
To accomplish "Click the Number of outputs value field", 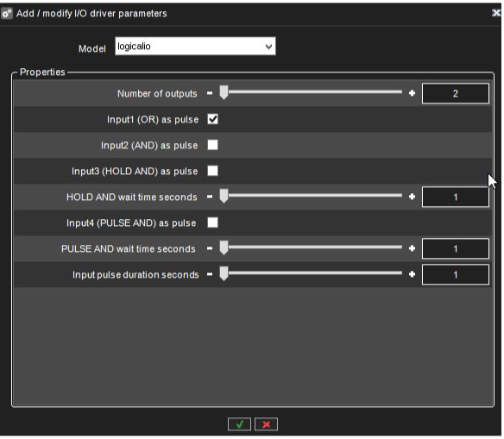I will click(456, 93).
